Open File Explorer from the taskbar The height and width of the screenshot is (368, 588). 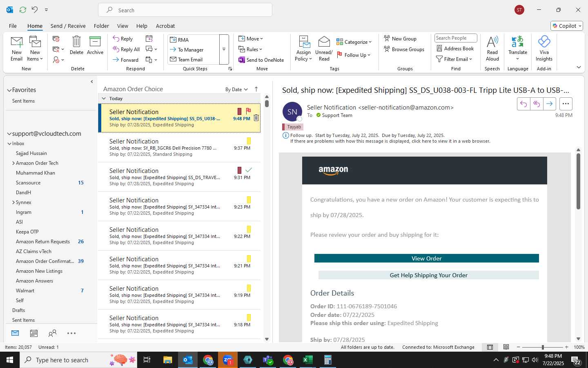point(168,360)
